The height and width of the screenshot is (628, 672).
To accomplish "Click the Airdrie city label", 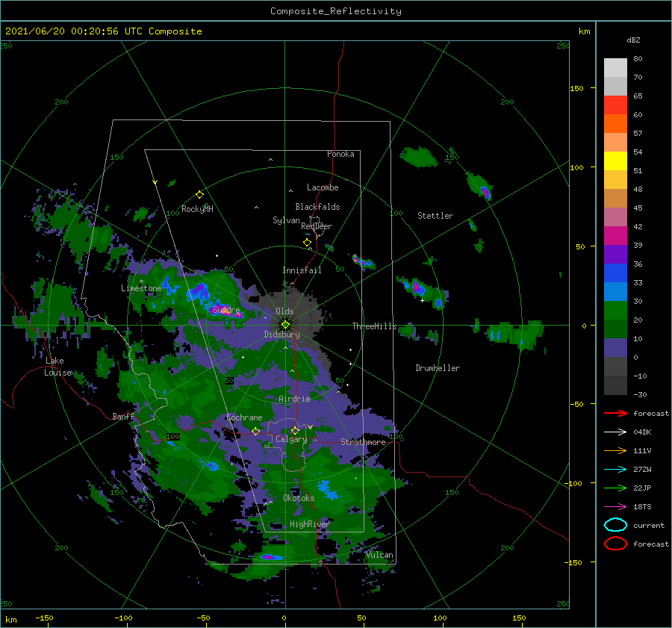I will (x=294, y=399).
